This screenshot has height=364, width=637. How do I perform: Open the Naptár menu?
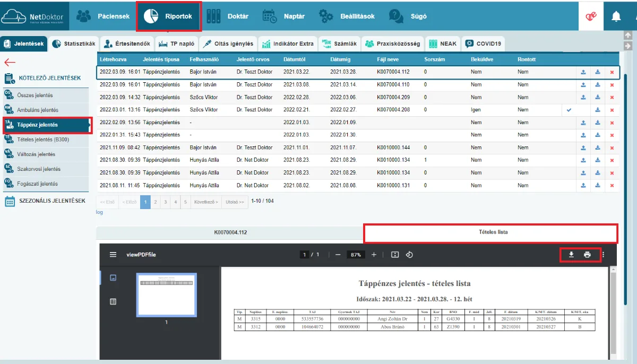(x=284, y=16)
